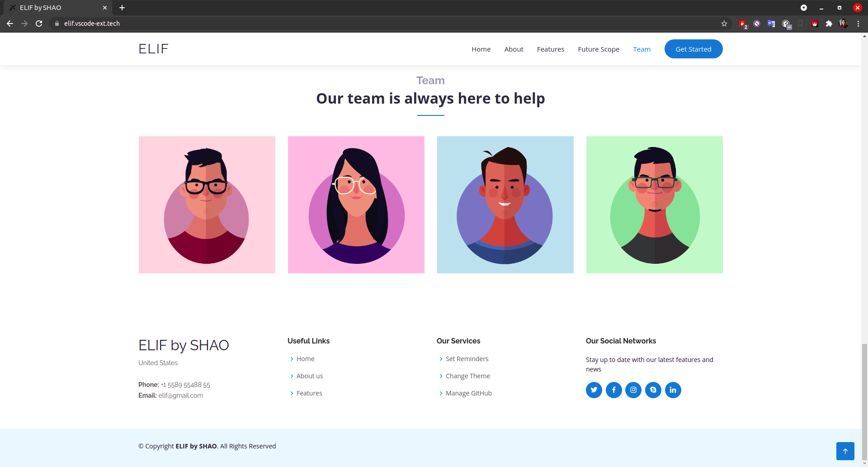Open About in the navigation bar
The width and height of the screenshot is (868, 467).
(514, 49)
